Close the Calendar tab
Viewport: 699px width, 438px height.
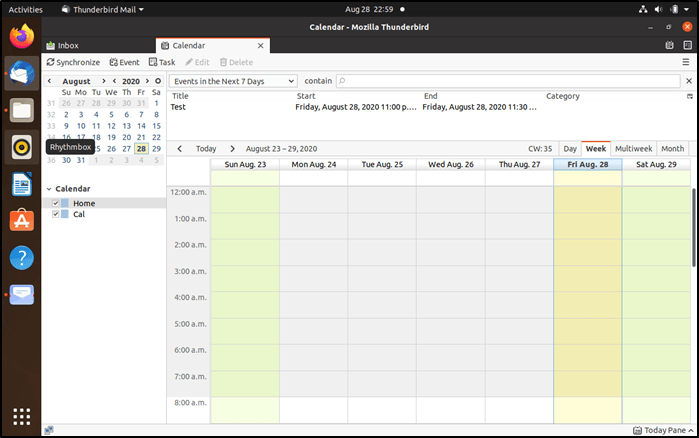coord(260,45)
